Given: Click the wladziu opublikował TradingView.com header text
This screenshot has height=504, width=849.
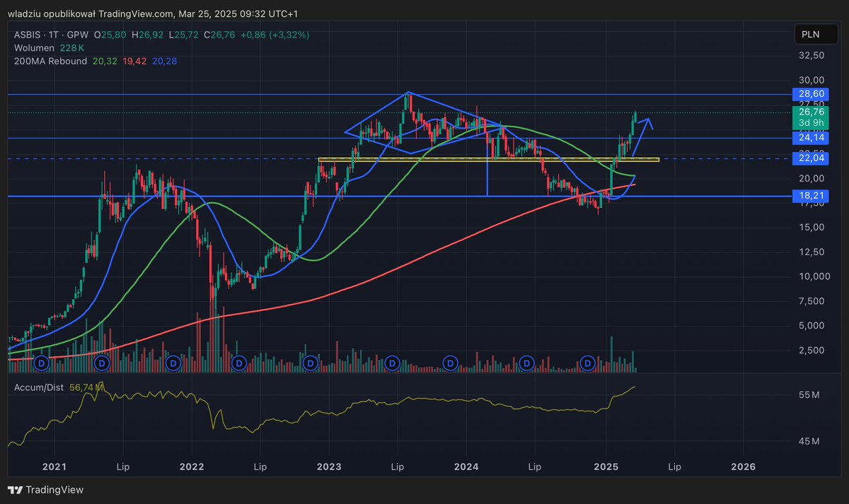Looking at the screenshot, I should click(x=90, y=14).
